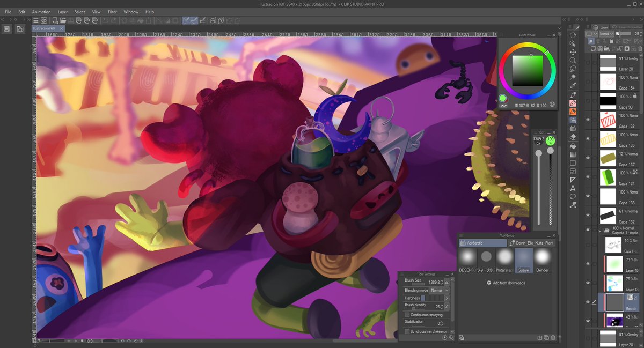This screenshot has width=644, height=348.
Task: Duplicate sub tool icon in Tool Group
Action: (546, 338)
